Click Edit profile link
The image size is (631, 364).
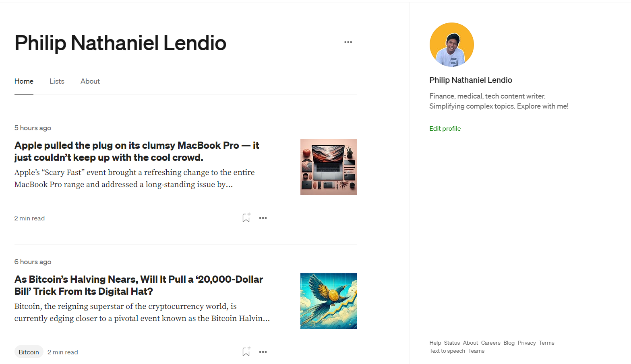click(445, 129)
